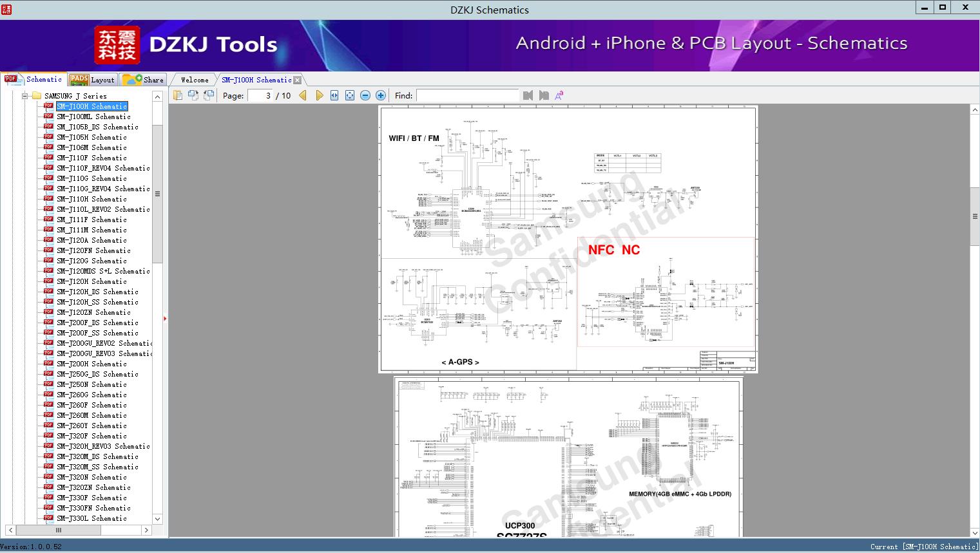Click the copy document icon in toolbar

coord(178,95)
